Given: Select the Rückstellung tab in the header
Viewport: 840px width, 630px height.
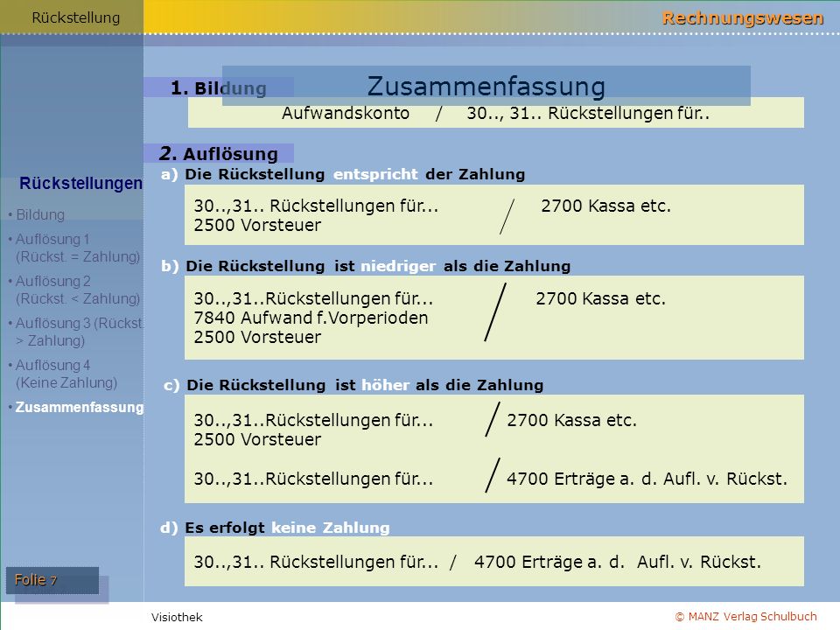Looking at the screenshot, I should (75, 17).
